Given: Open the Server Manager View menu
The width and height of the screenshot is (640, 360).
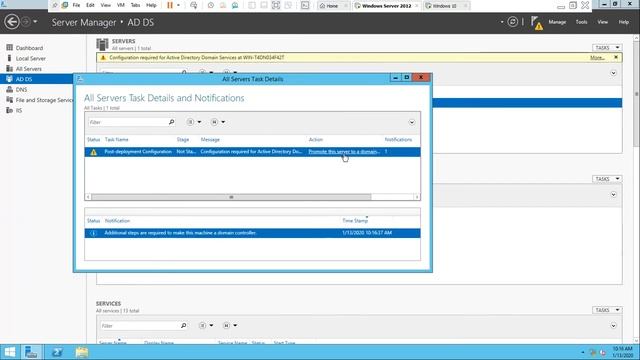Looking at the screenshot, I should pos(602,22).
